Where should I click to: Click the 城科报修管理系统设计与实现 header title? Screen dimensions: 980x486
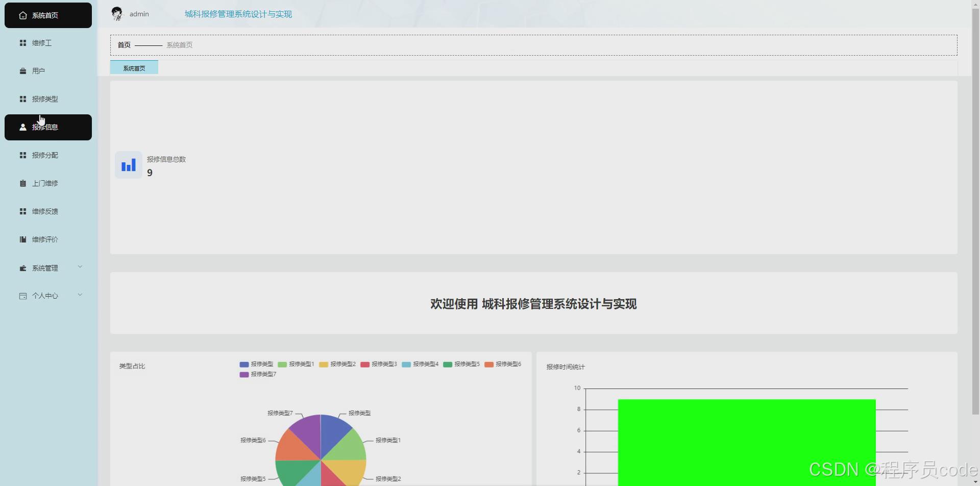[x=238, y=14]
